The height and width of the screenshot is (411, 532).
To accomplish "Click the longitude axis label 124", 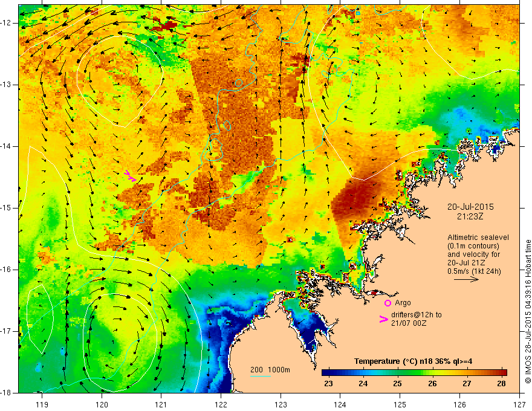I will click(340, 404).
